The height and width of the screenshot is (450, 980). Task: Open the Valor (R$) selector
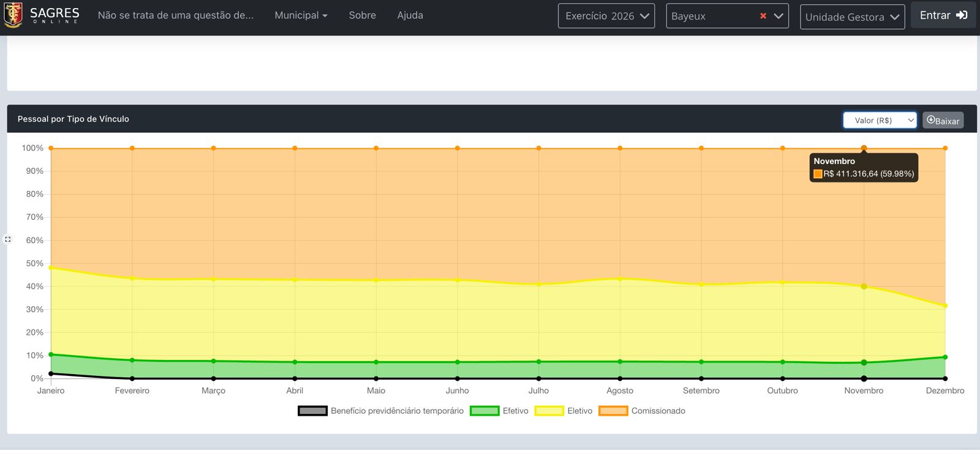pos(880,120)
